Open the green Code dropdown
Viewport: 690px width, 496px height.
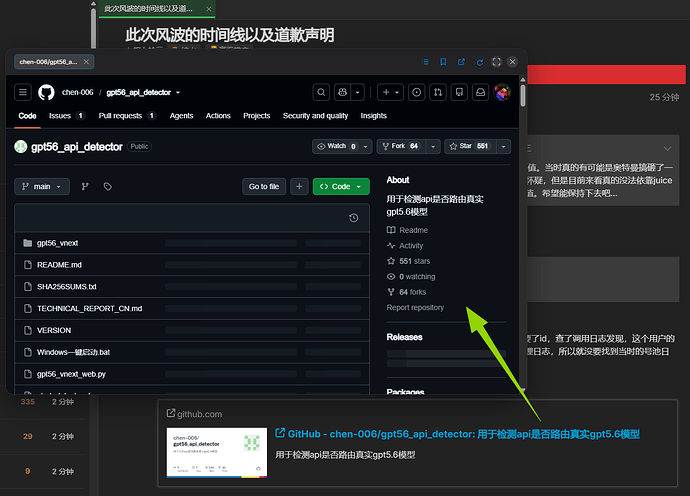341,187
